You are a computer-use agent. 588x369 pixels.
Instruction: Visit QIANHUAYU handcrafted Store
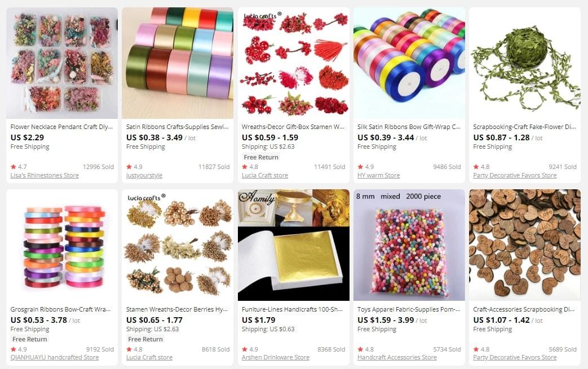click(x=55, y=357)
